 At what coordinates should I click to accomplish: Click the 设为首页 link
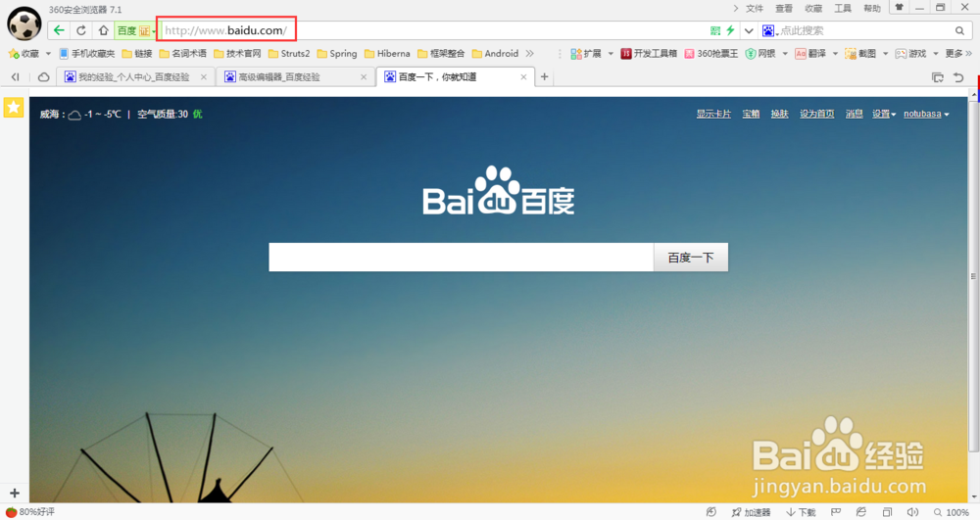(817, 114)
